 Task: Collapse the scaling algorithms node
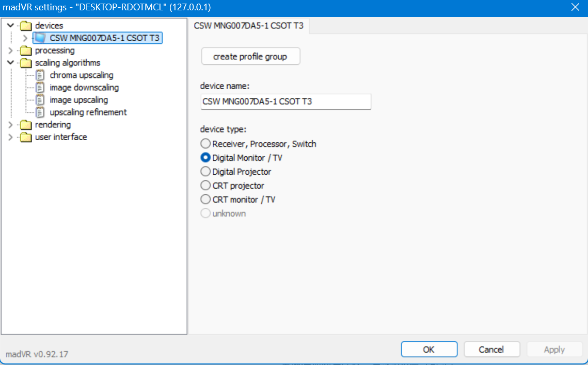(10, 62)
